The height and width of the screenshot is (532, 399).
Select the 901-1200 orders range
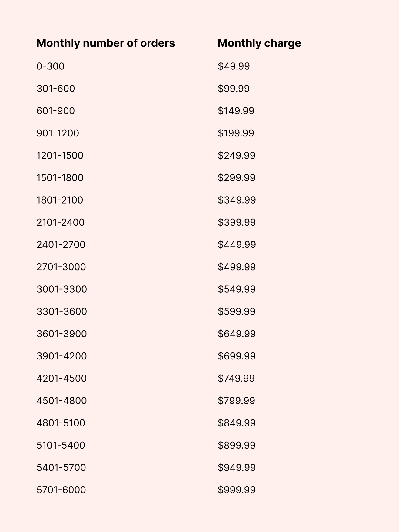(x=58, y=133)
